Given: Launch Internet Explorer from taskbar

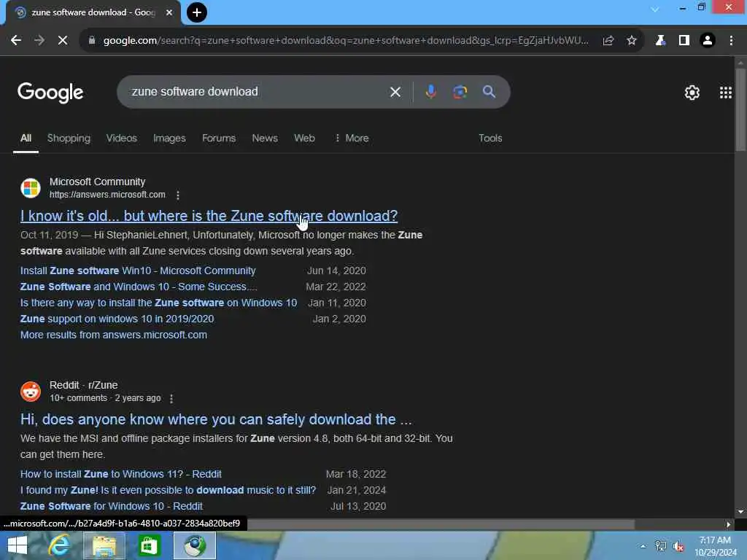Looking at the screenshot, I should pyautogui.click(x=60, y=545).
